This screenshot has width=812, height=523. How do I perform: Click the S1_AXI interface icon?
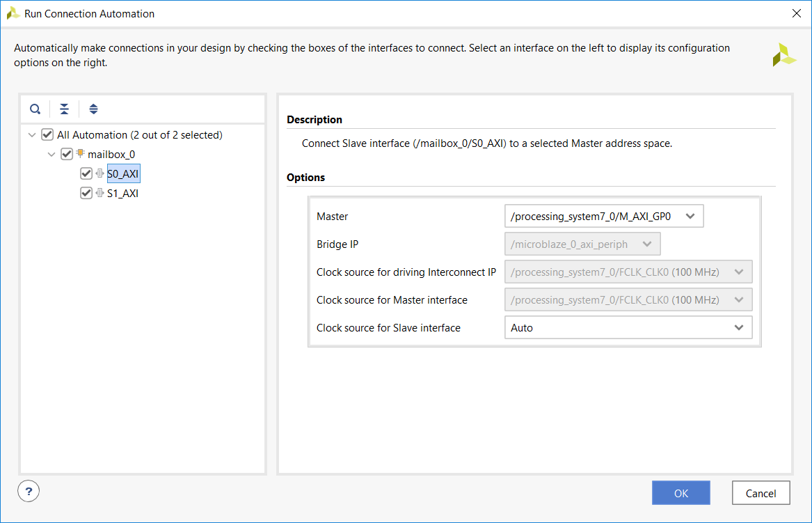pos(100,193)
